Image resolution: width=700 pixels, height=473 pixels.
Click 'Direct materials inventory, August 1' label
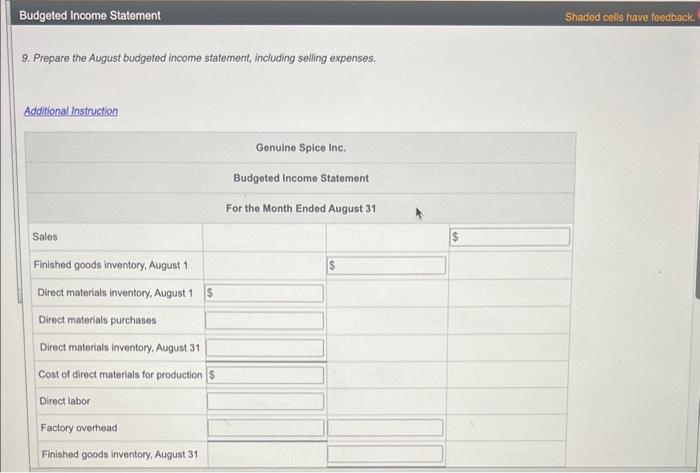tap(115, 293)
